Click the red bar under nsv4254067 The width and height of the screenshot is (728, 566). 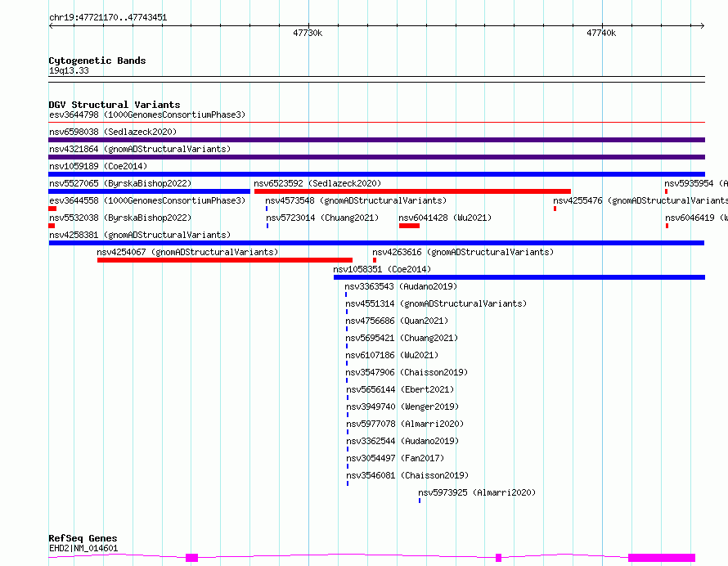pyautogui.click(x=225, y=260)
